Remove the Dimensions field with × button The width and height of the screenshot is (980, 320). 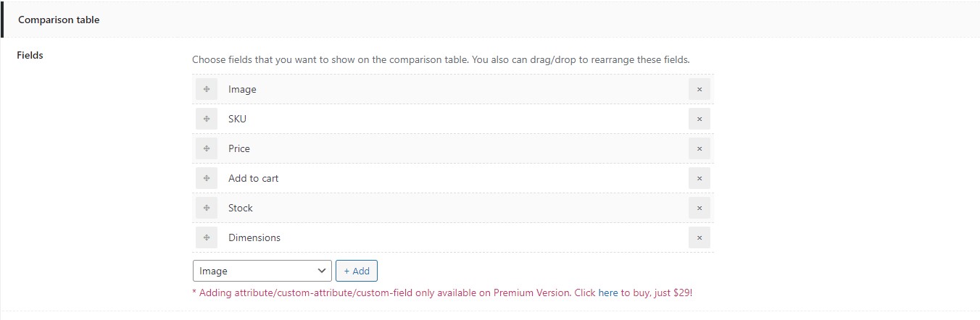point(699,237)
